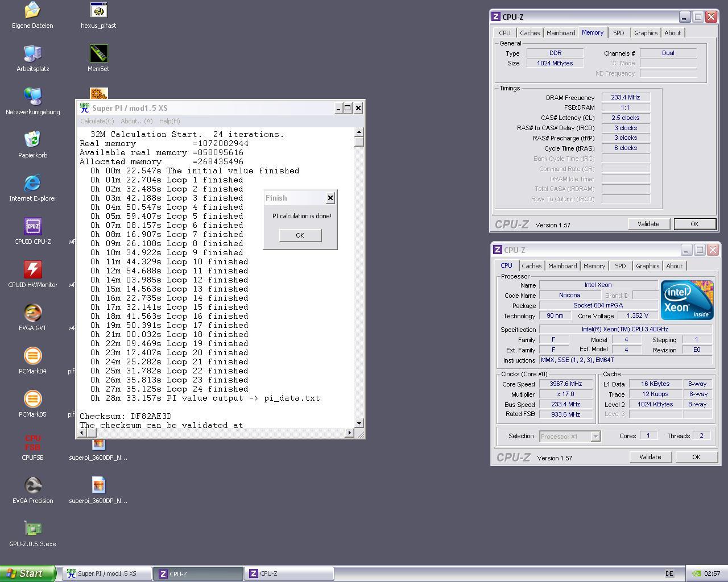
Task: Close the Finish dialog with its X
Action: click(330, 198)
